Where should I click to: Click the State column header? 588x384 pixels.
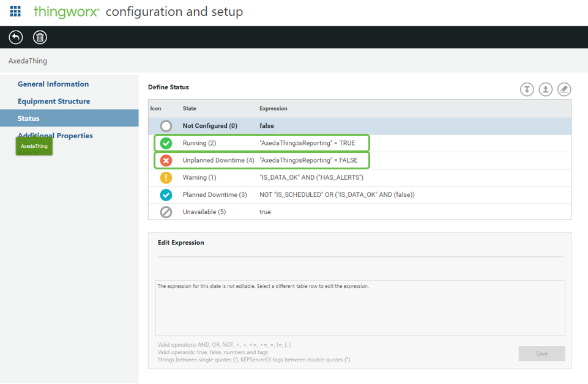pyautogui.click(x=190, y=108)
